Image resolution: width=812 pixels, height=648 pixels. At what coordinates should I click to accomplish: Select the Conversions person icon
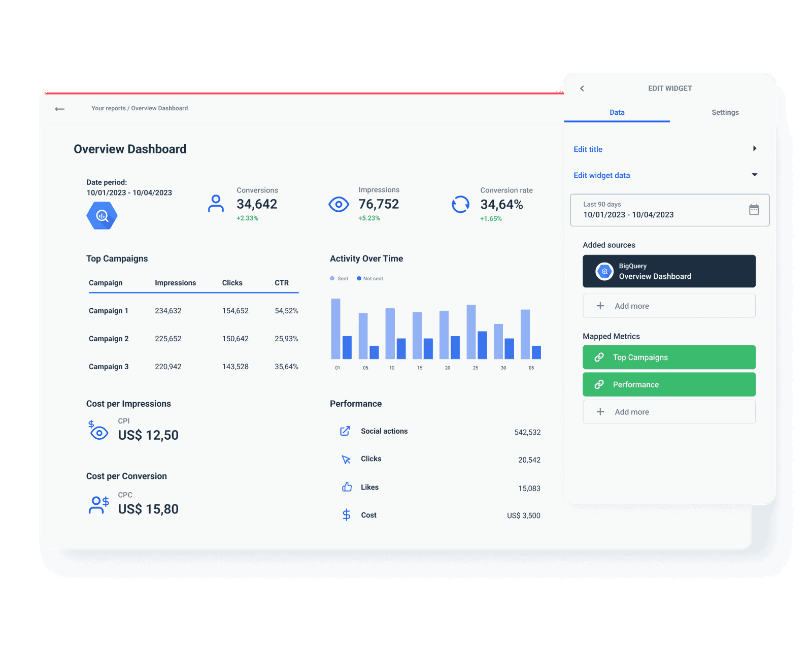(x=215, y=204)
